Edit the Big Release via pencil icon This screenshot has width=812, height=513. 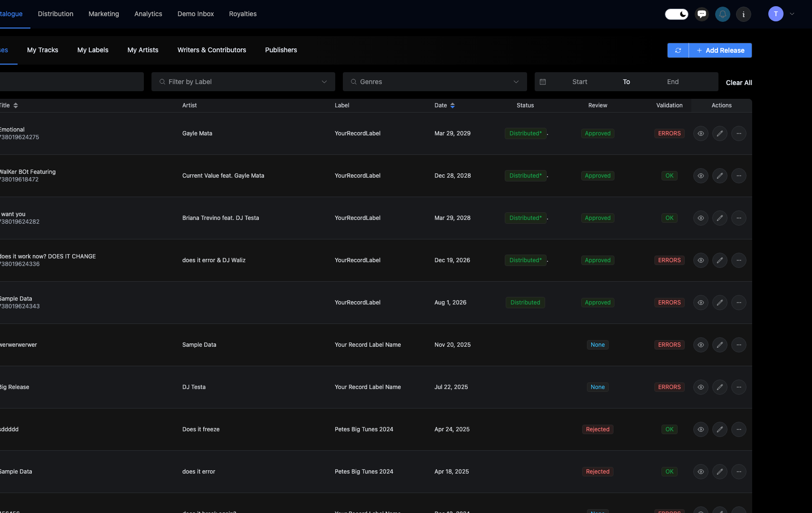tap(719, 387)
